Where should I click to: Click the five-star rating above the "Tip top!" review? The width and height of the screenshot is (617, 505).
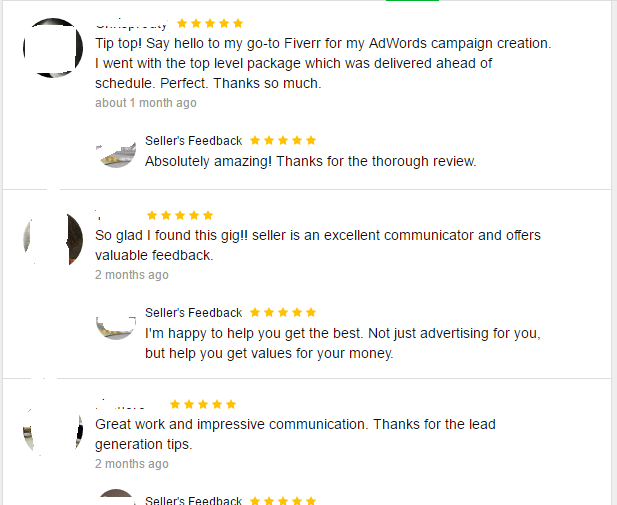pyautogui.click(x=210, y=23)
